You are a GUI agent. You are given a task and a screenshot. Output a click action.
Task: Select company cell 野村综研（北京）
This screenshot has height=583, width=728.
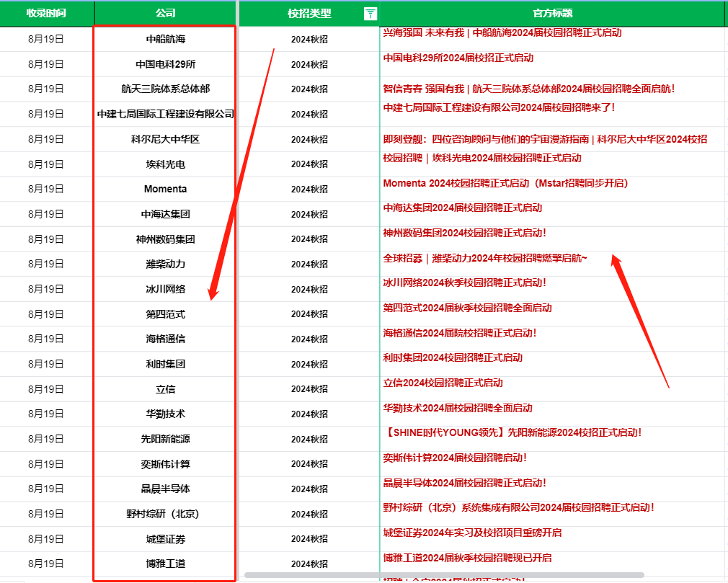[x=165, y=514]
